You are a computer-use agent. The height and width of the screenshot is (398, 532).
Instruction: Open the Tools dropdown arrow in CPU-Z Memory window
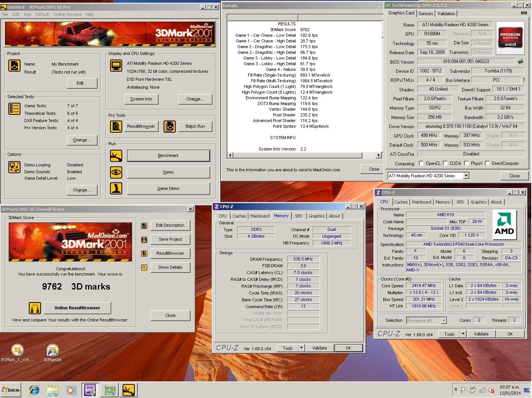pos(301,348)
